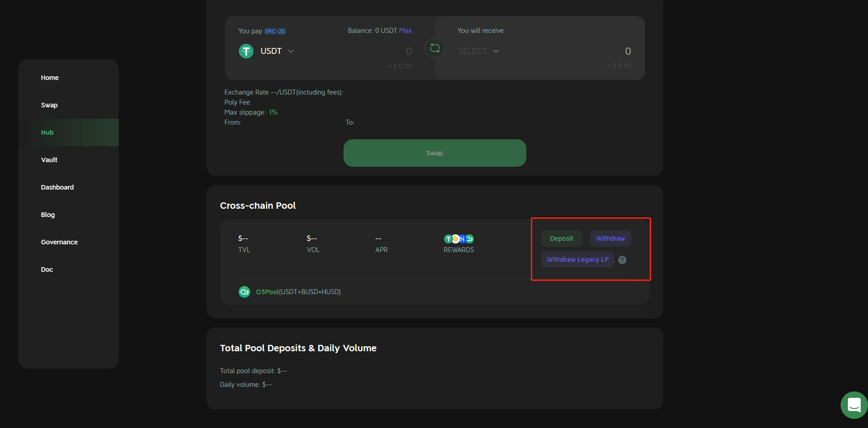Click the pay amount input field
Viewport: 868px width, 428px height.
(x=365, y=52)
